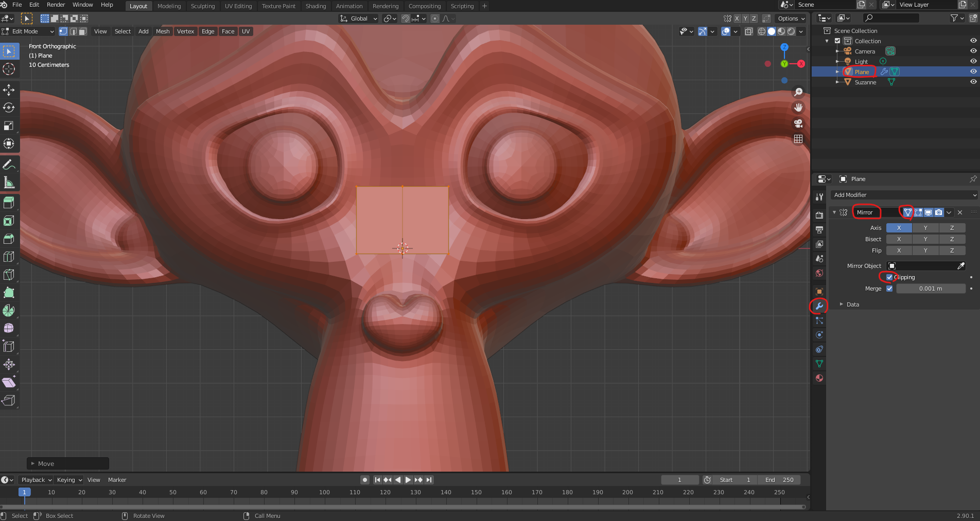
Task: Select the Rip Region tool
Action: 9,400
